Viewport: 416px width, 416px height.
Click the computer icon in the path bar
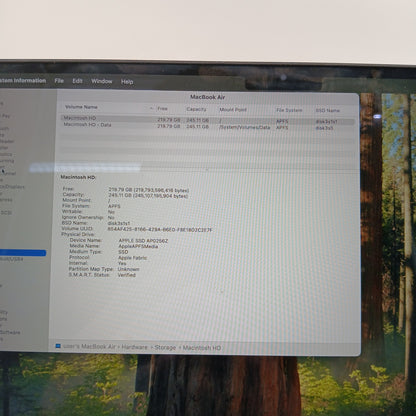(x=58, y=346)
